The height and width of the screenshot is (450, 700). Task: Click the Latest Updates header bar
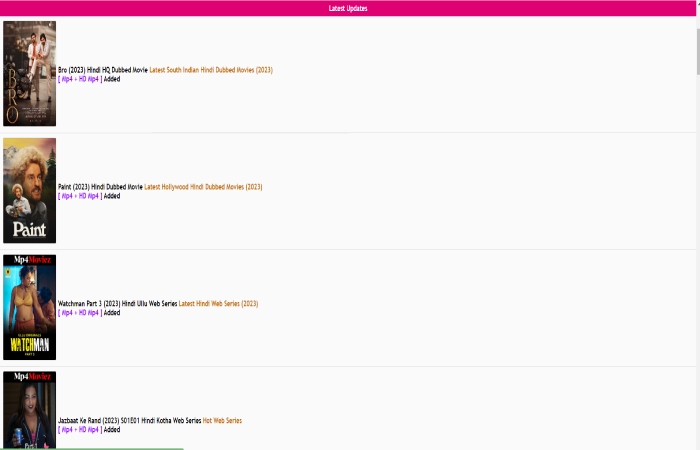(348, 8)
